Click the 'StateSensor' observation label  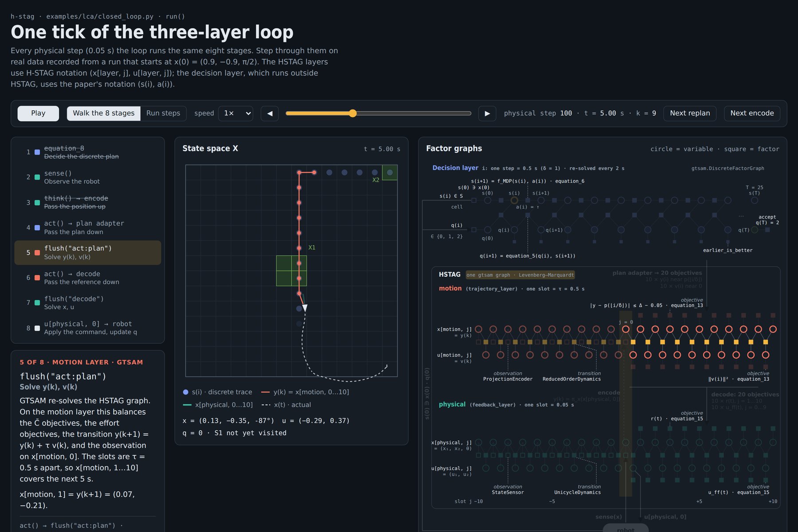click(508, 493)
